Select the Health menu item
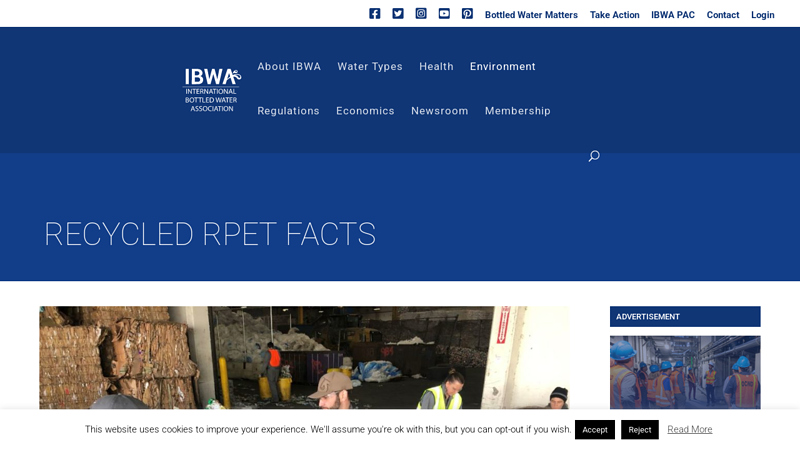The height and width of the screenshot is (450, 800). (436, 66)
